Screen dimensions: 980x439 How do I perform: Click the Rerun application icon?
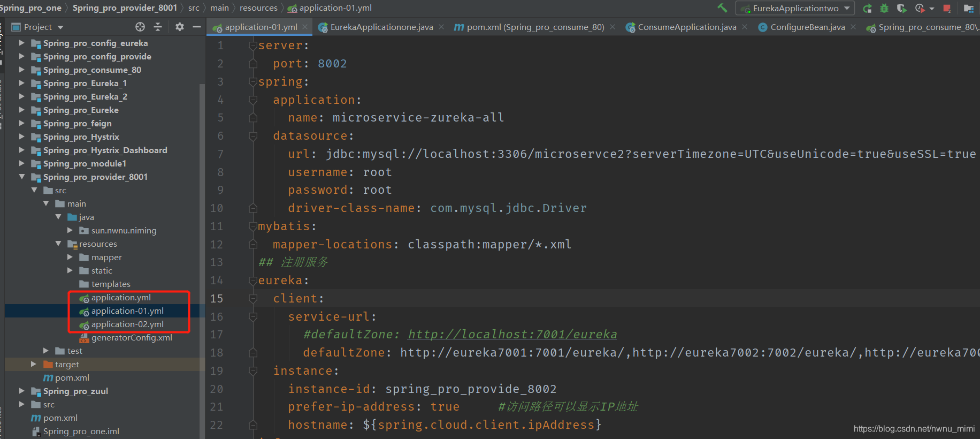(868, 8)
